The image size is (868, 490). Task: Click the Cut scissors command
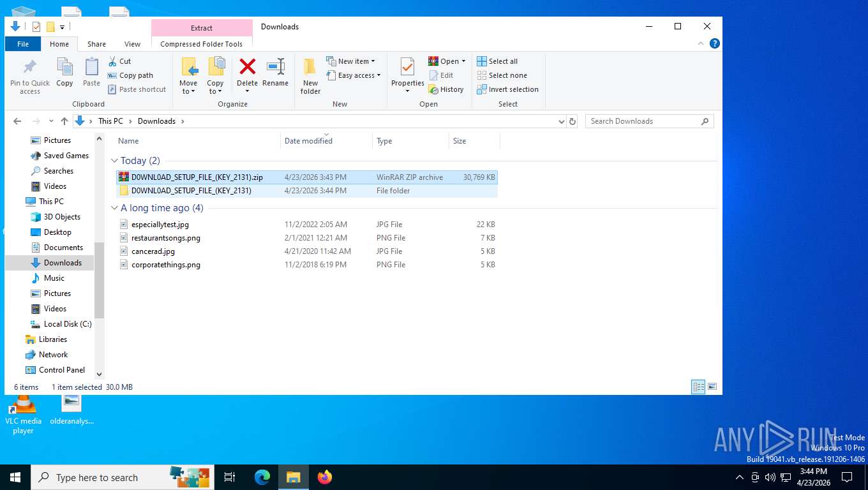[x=119, y=61]
